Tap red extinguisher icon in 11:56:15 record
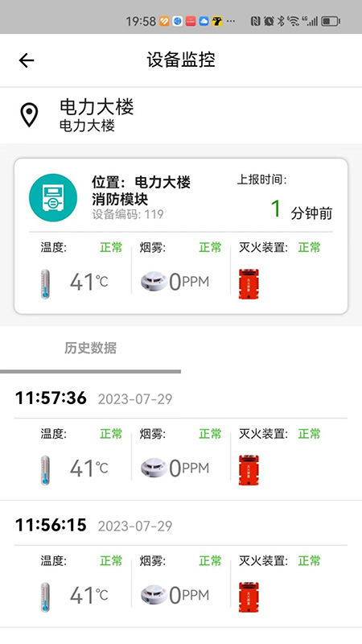This screenshot has height=644, width=362. tap(249, 597)
